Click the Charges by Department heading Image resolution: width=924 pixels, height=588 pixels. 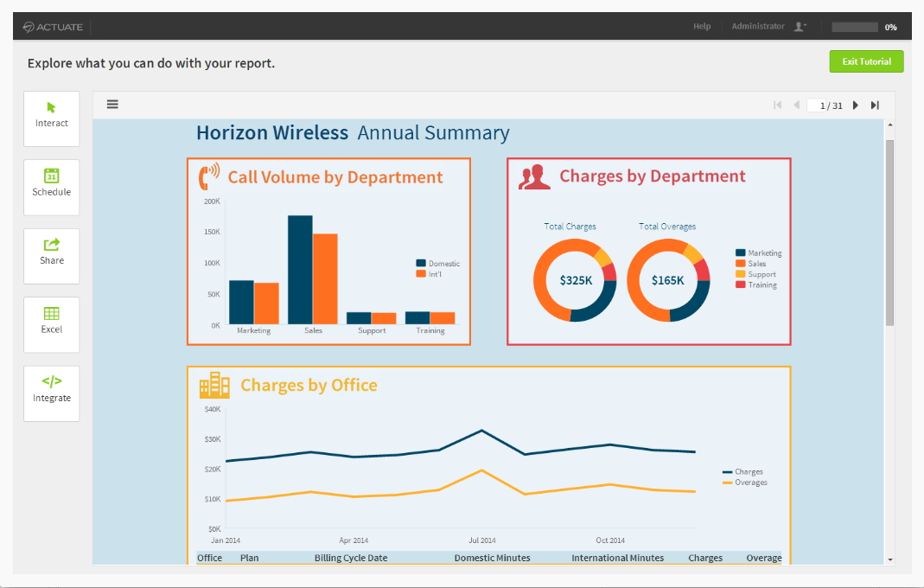653,176
